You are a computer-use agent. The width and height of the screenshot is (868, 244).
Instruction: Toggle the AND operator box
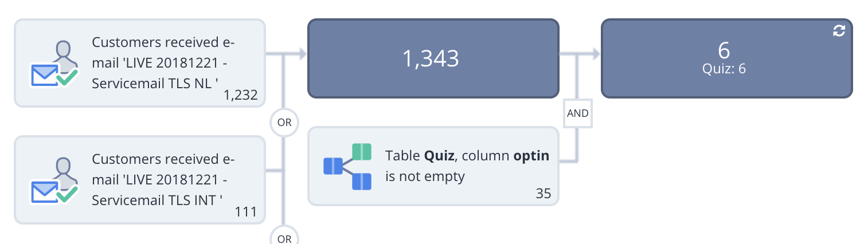577,113
